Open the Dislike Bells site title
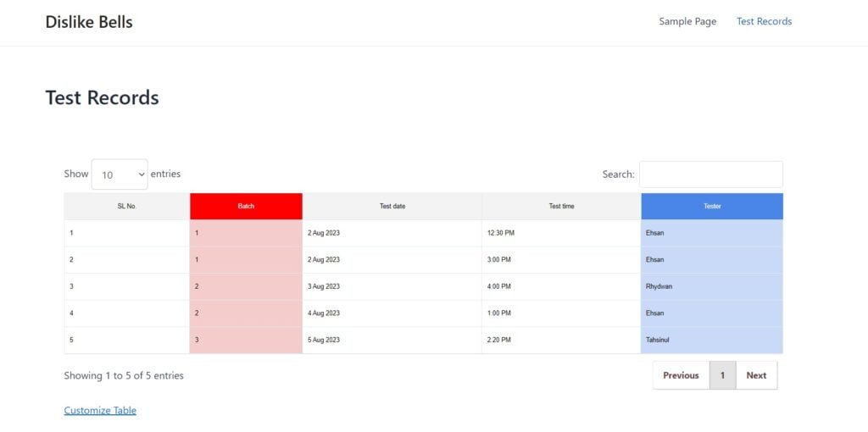The height and width of the screenshot is (432, 868). pos(89,21)
